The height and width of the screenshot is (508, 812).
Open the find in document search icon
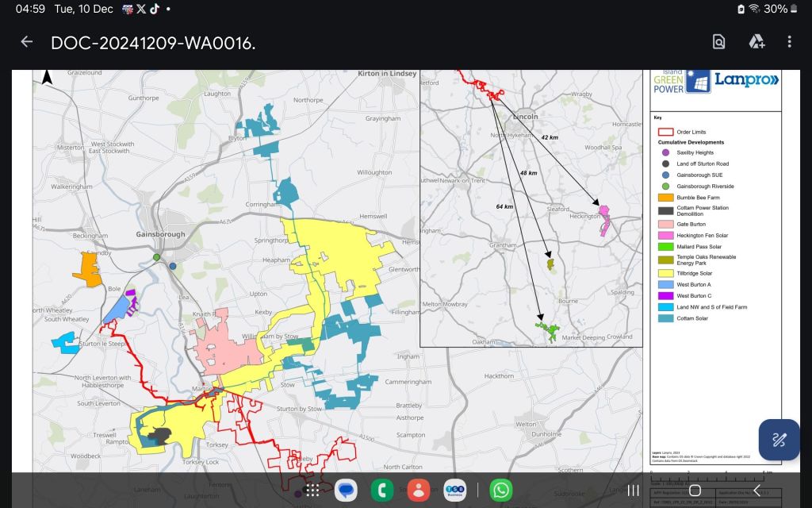pos(718,42)
